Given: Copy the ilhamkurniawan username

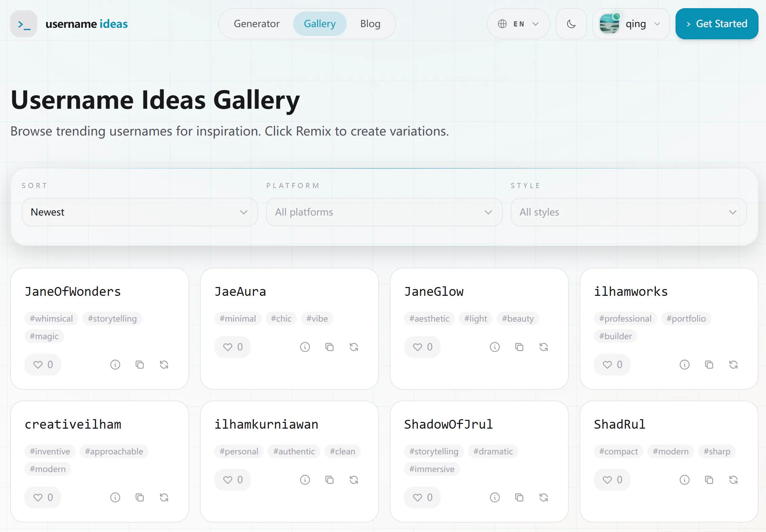Looking at the screenshot, I should point(329,480).
